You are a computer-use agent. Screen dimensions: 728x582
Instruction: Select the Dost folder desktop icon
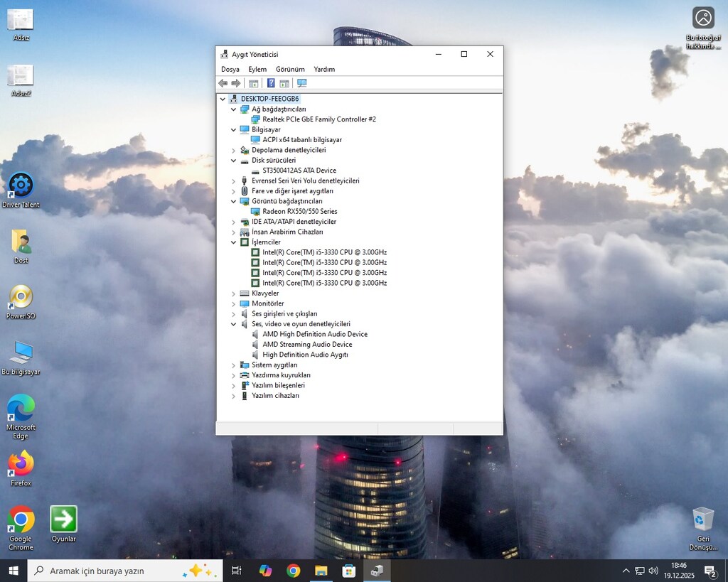(x=21, y=247)
